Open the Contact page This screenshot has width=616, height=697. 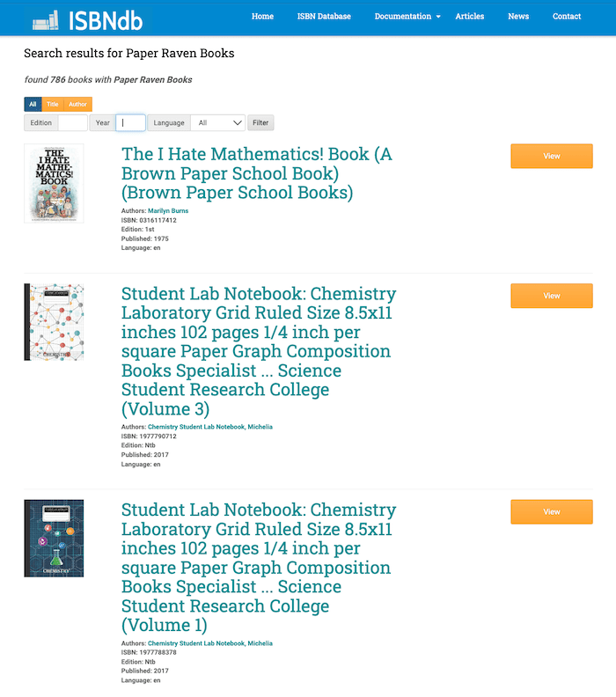(x=567, y=17)
